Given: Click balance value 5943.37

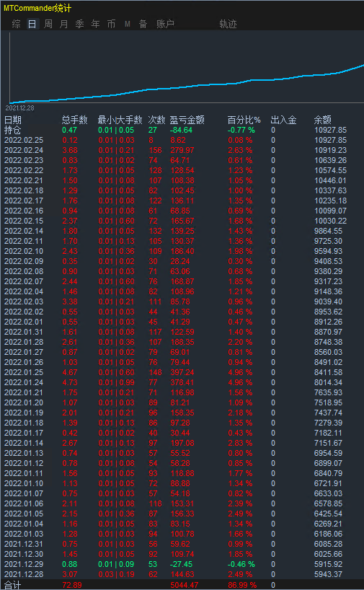Looking at the screenshot, I should click(328, 574).
